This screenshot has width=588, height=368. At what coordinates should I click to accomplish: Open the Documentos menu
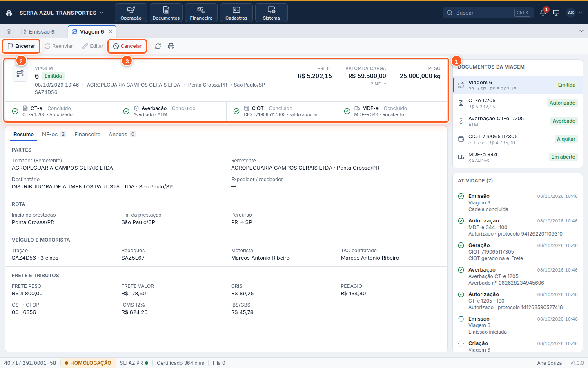(166, 13)
